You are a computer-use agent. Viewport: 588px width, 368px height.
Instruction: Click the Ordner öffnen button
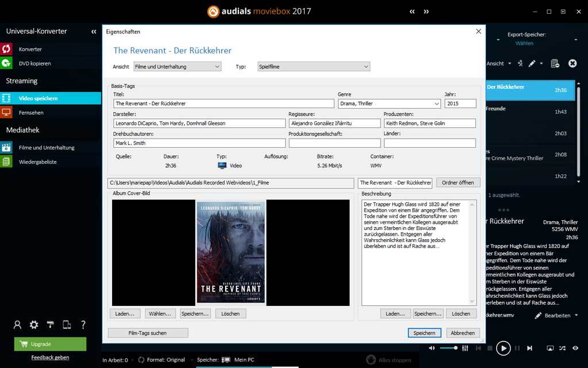click(x=458, y=183)
